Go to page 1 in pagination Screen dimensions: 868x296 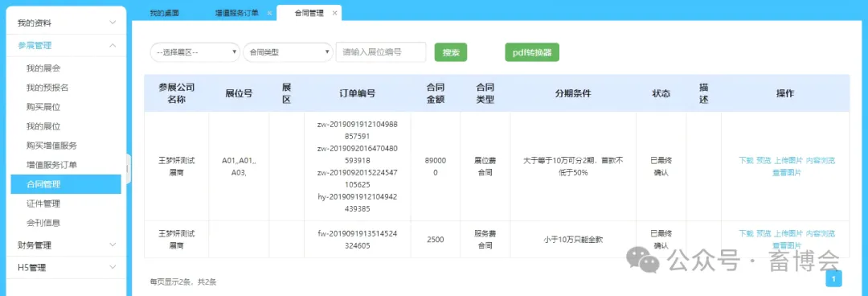coord(833,278)
